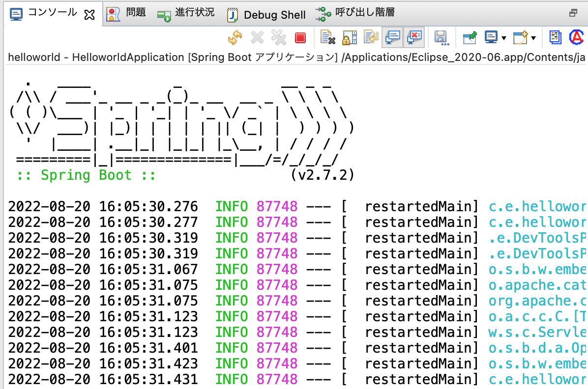The image size is (588, 389).
Task: Click the colored-lines document icon in toolbar
Action: pyautogui.click(x=556, y=38)
